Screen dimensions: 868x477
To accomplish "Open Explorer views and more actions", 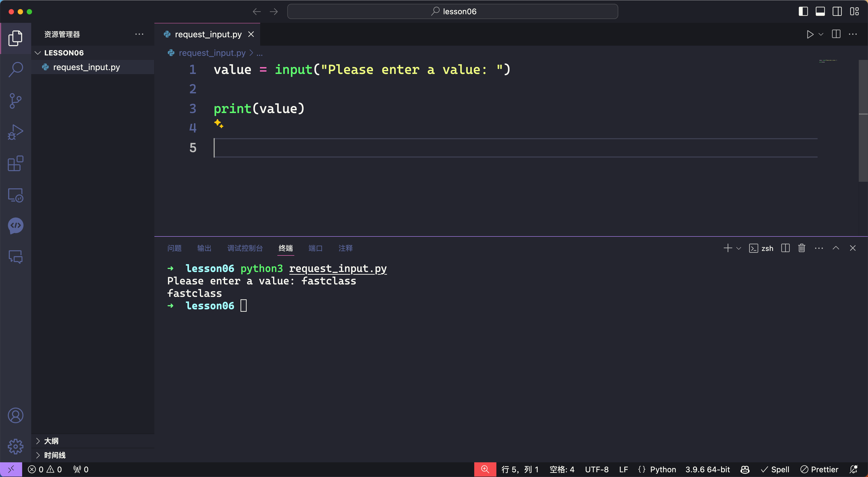I will pyautogui.click(x=139, y=34).
